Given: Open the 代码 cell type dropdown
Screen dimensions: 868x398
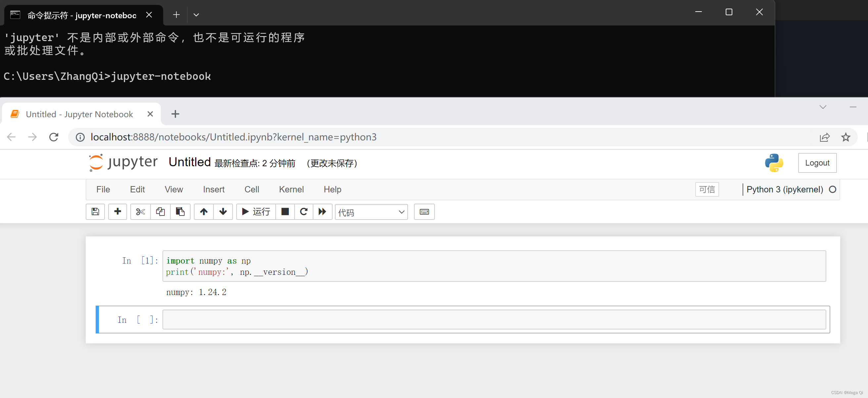Looking at the screenshot, I should coord(371,212).
